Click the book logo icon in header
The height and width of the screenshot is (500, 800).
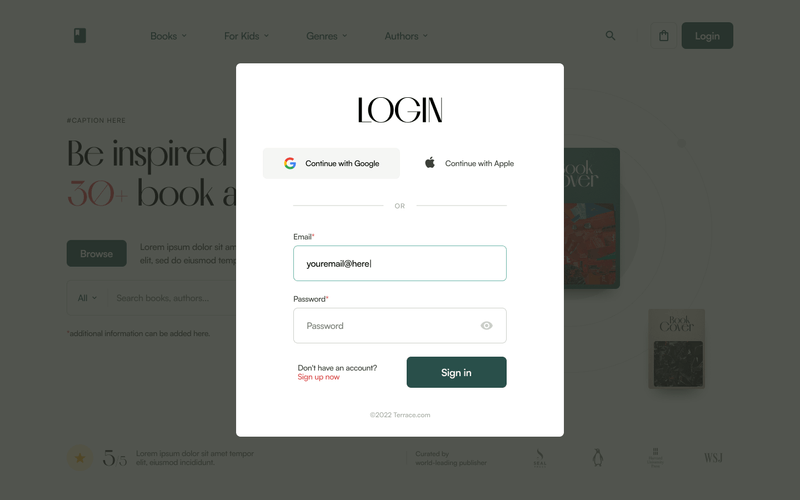click(80, 36)
